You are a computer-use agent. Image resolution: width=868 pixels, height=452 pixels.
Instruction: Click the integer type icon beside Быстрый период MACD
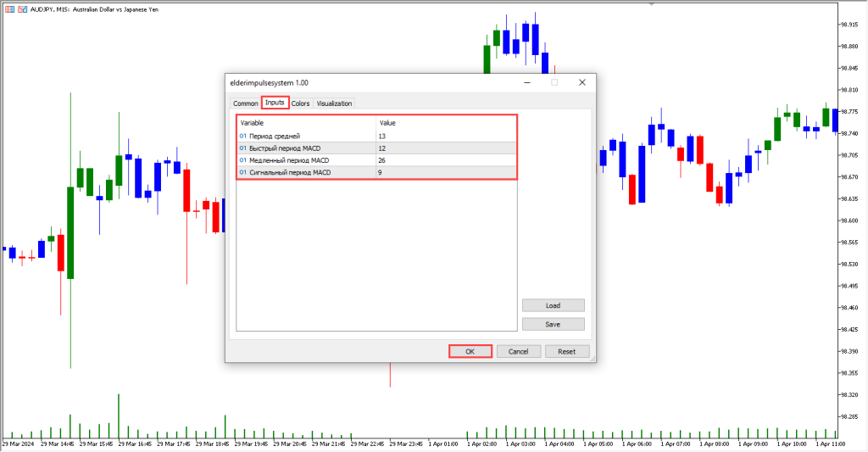(x=243, y=148)
